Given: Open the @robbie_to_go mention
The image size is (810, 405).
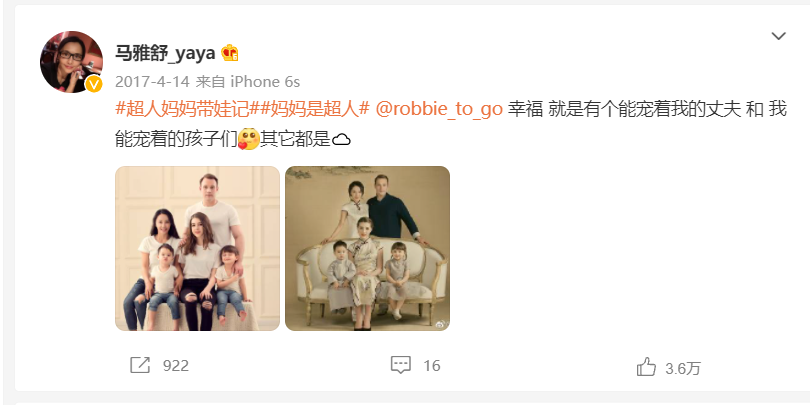Looking at the screenshot, I should [x=439, y=110].
